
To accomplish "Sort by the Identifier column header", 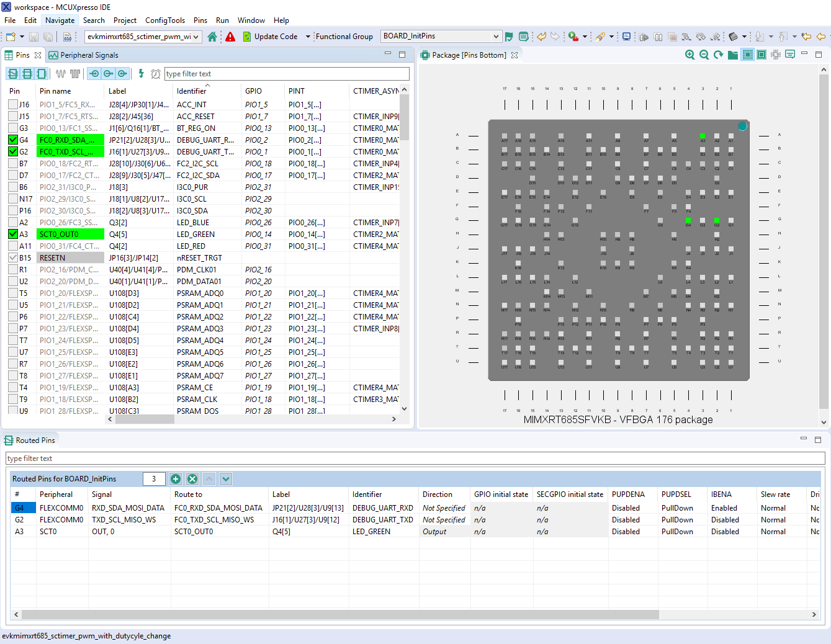I will [x=192, y=91].
